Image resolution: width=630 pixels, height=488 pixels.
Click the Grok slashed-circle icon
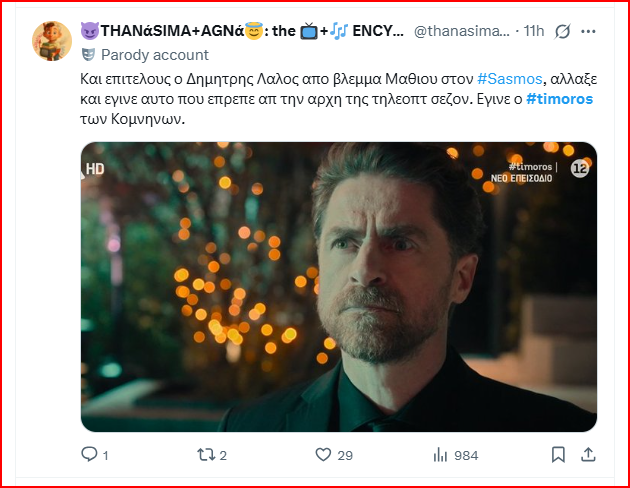[x=562, y=31]
